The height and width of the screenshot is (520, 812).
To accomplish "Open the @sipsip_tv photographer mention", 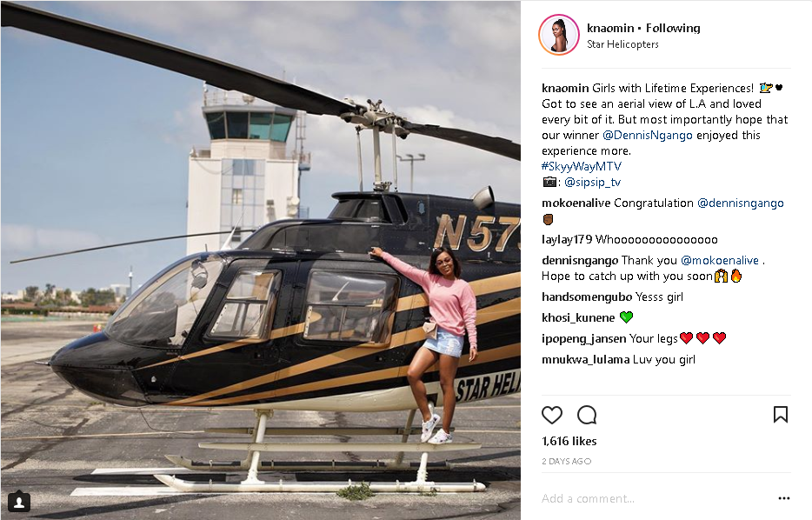I will [x=592, y=183].
